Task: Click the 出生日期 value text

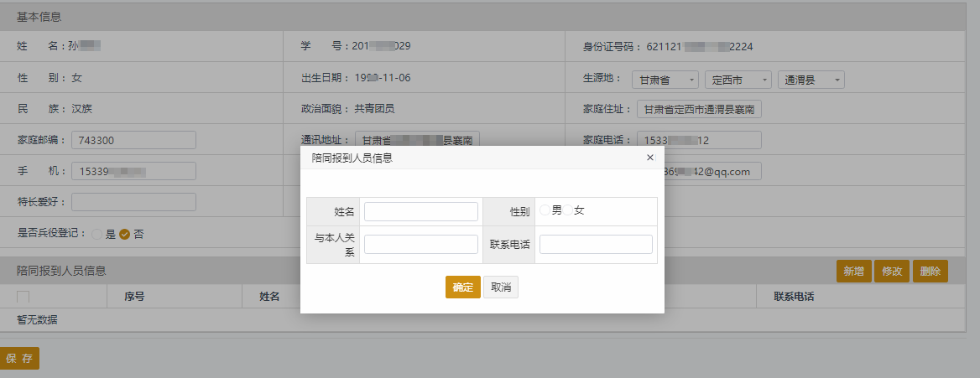Action: click(383, 77)
